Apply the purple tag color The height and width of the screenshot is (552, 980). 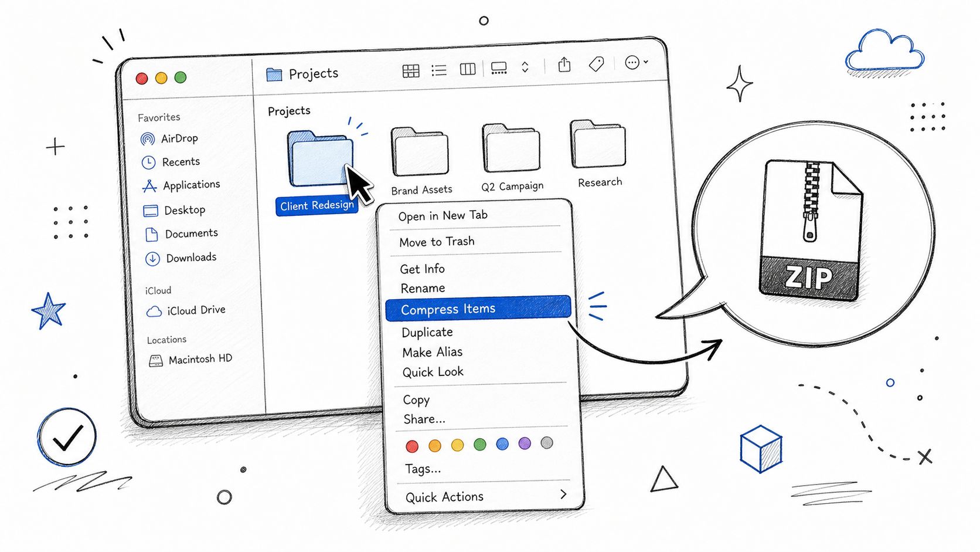point(525,443)
